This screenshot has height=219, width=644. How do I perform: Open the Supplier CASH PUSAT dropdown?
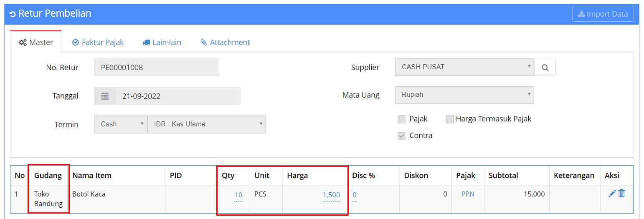(x=464, y=67)
